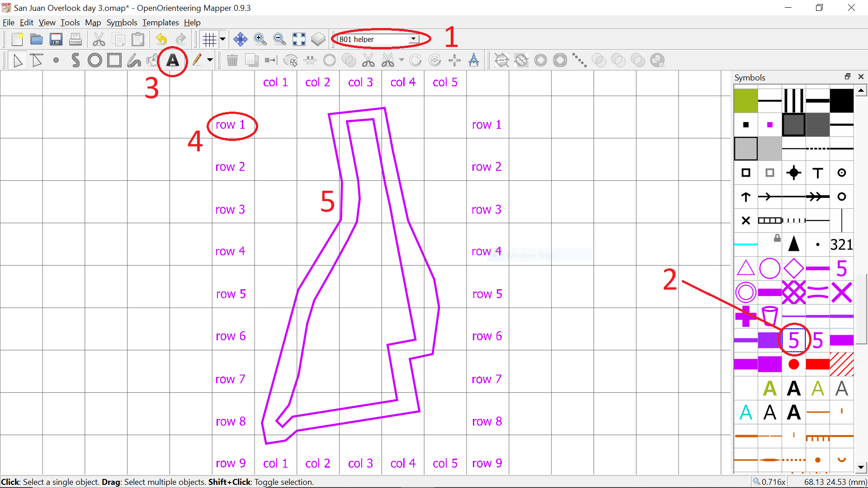The image size is (868, 488).
Task: Select the olive green area symbol swatch
Action: (x=745, y=101)
